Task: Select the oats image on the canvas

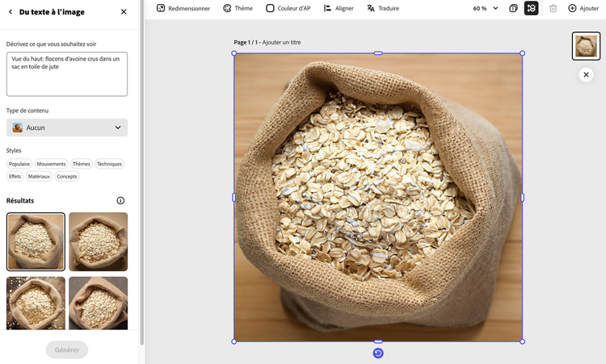Action: click(x=378, y=198)
